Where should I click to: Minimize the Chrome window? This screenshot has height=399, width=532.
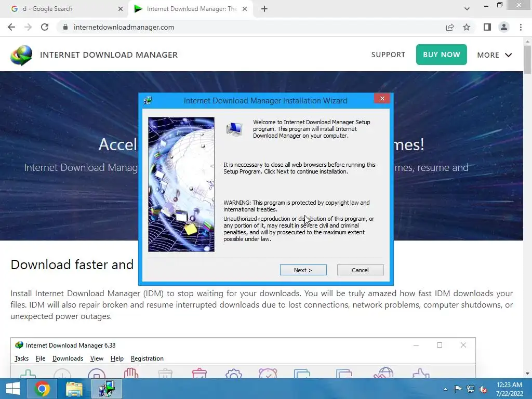(486, 5)
